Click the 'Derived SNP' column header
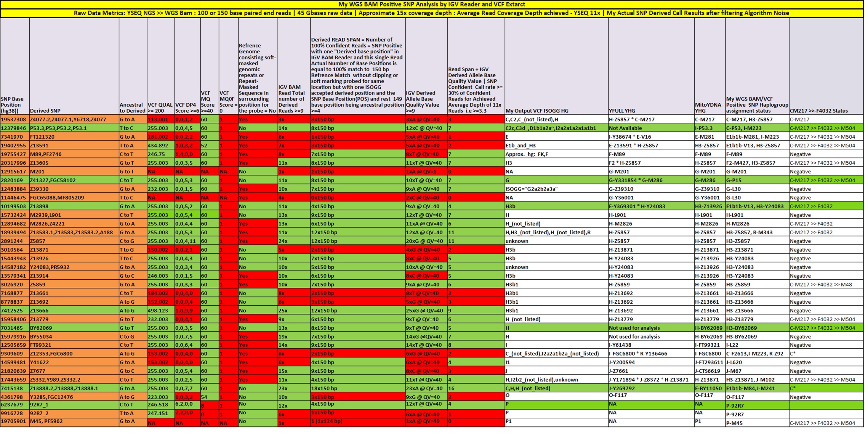This screenshot has width=868, height=434. coord(74,66)
